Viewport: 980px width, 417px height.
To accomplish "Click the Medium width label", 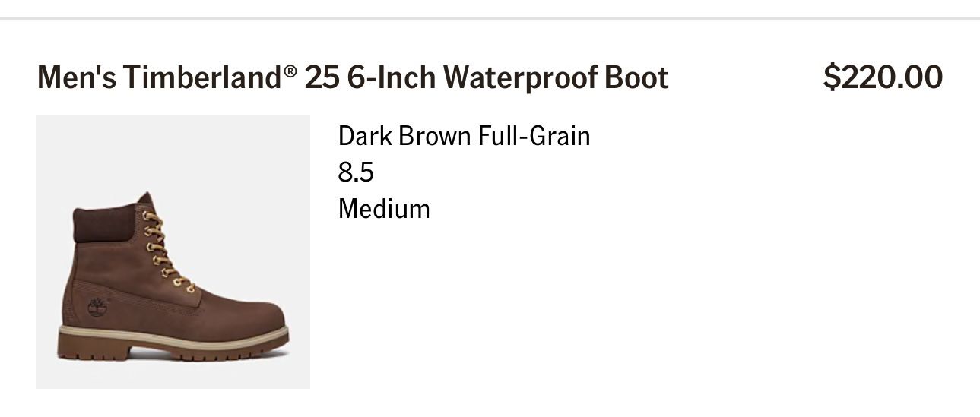I will (x=384, y=208).
